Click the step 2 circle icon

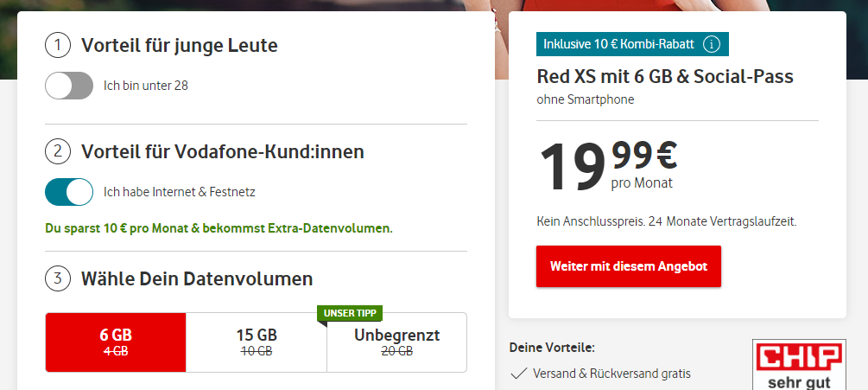click(58, 152)
